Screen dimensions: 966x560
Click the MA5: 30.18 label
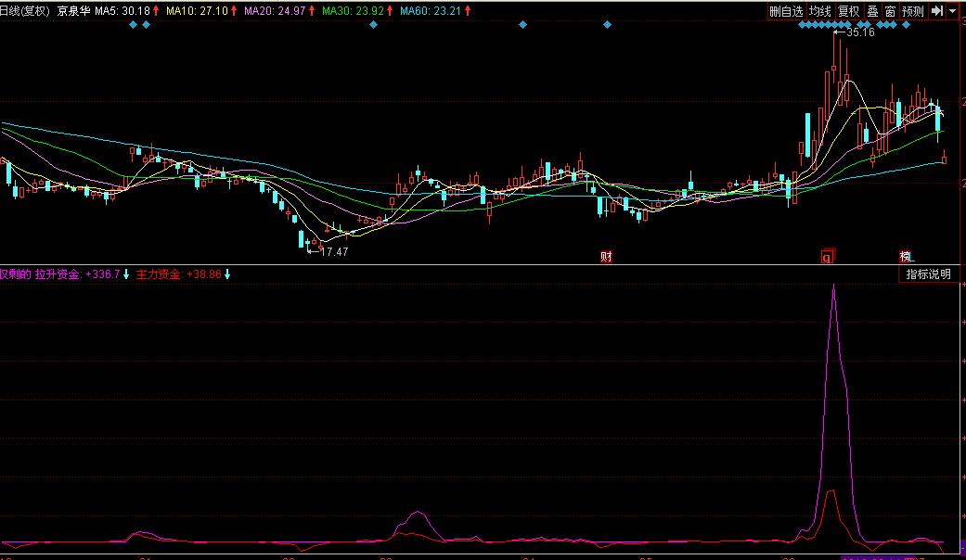[122, 11]
